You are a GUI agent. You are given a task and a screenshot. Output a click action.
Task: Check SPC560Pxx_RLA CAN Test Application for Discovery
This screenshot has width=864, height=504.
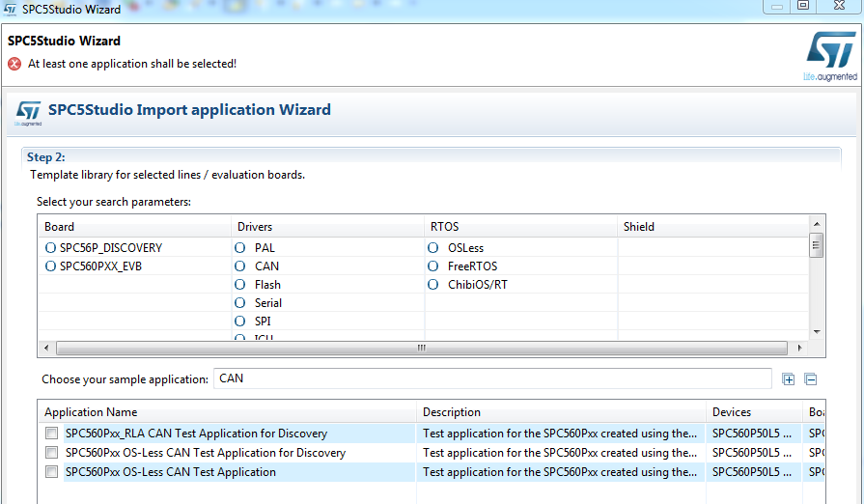coord(52,434)
